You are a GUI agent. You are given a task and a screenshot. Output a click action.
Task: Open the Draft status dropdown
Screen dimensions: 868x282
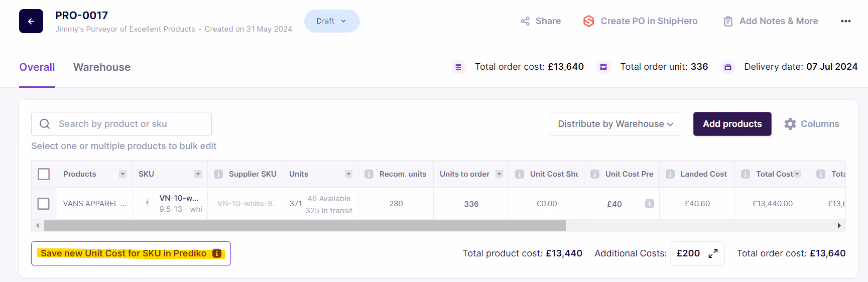click(x=332, y=21)
